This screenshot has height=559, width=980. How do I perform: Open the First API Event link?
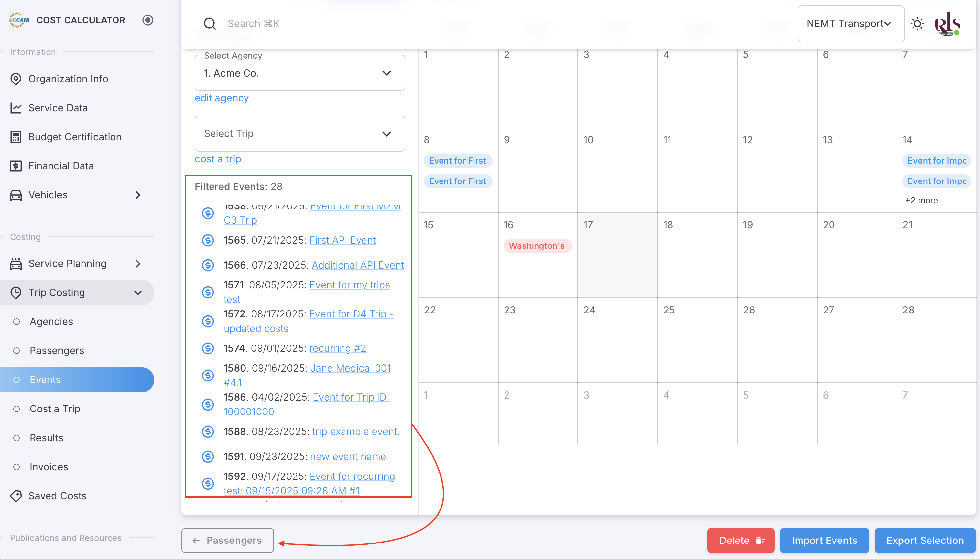click(343, 240)
